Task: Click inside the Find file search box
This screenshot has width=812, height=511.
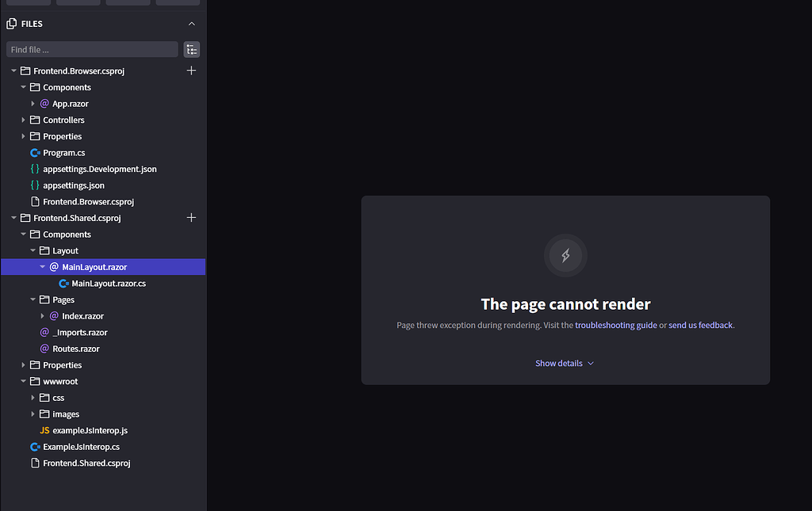Action: 91,49
